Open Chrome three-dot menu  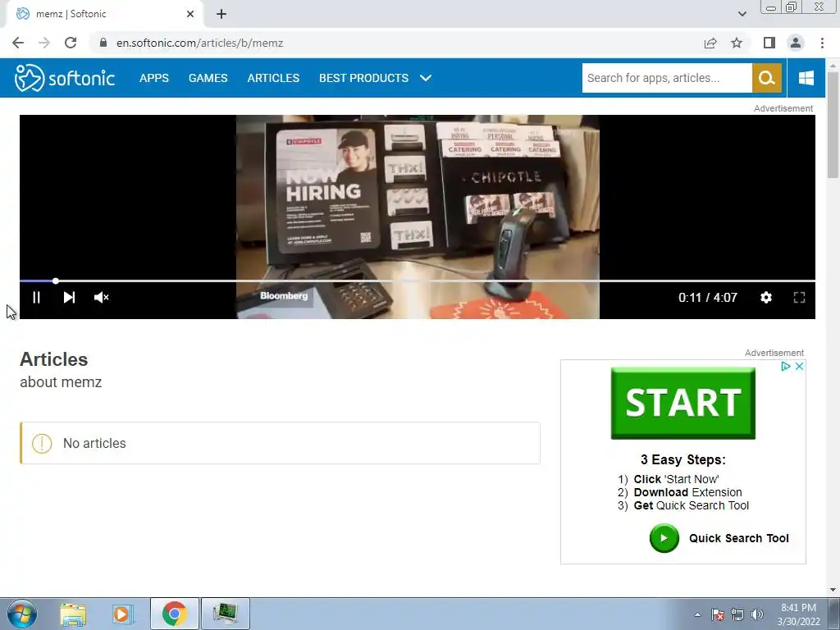(822, 43)
